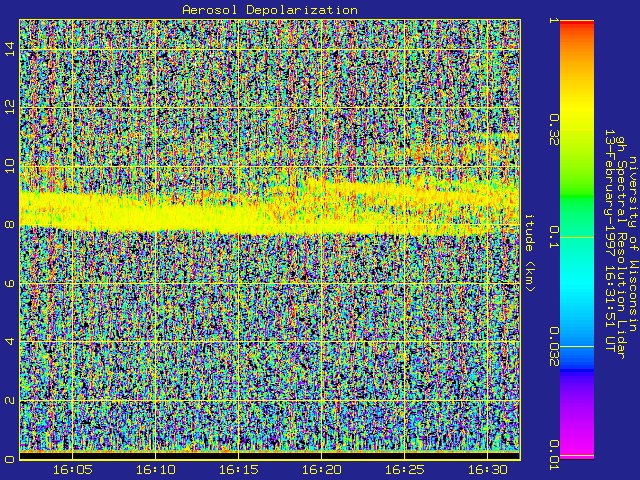Click the yellow tick line at colorbar 0.032

pos(577,347)
